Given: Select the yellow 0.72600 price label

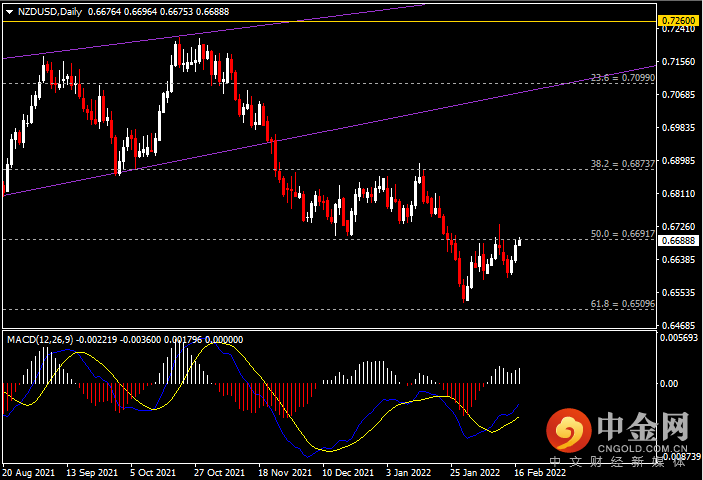Looking at the screenshot, I should (679, 21).
